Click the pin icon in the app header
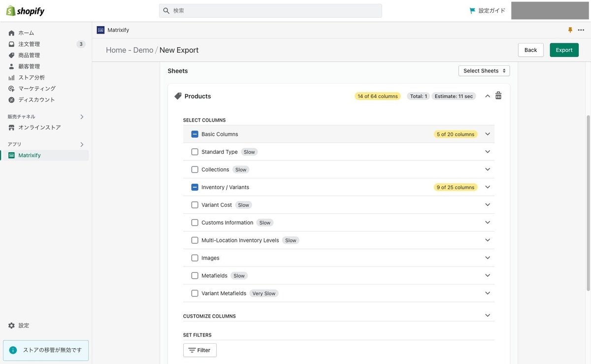The height and width of the screenshot is (364, 591). point(569,29)
